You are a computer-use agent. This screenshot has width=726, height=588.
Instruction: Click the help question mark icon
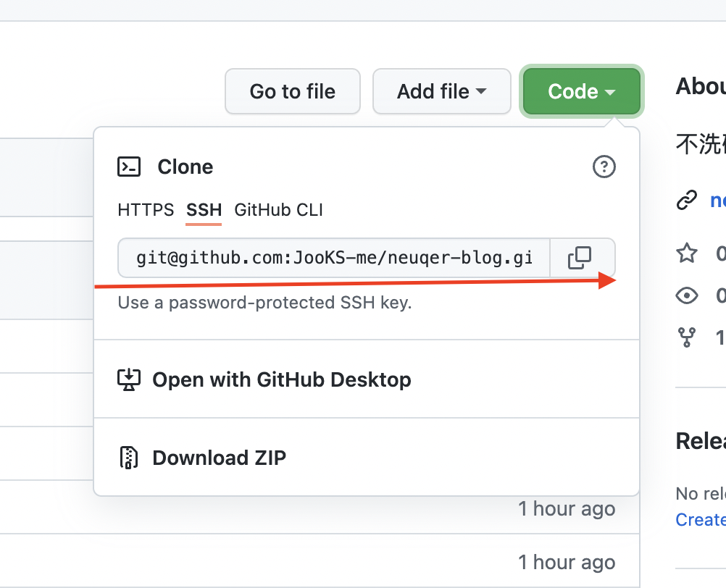pos(604,167)
